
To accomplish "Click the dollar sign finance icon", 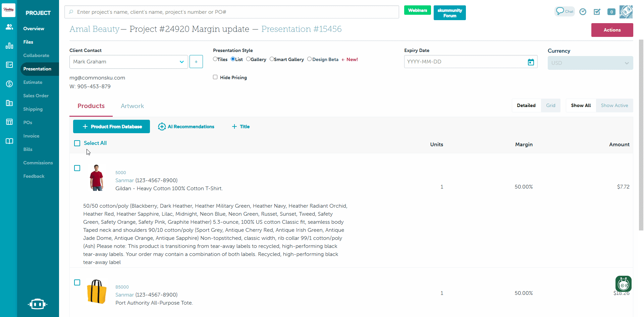I will click(x=9, y=84).
